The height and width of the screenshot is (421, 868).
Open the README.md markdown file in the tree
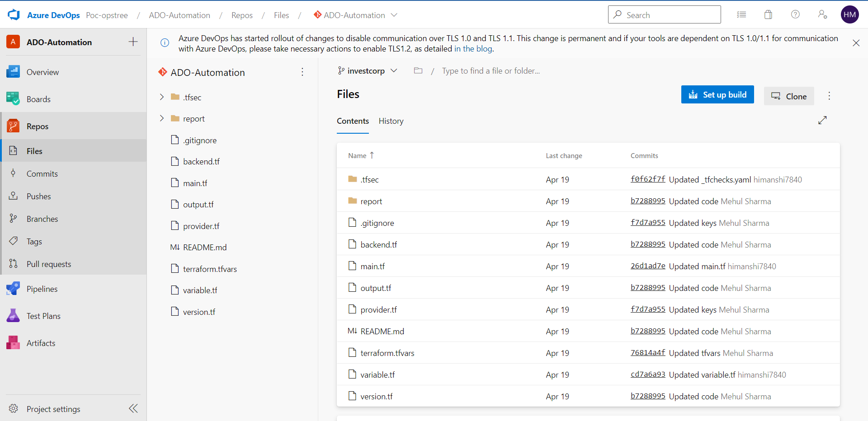click(x=204, y=247)
